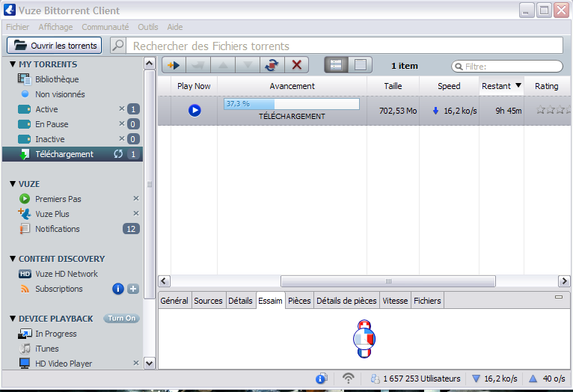Minimize the bottom details panel
The height and width of the screenshot is (392, 573).
(x=559, y=297)
